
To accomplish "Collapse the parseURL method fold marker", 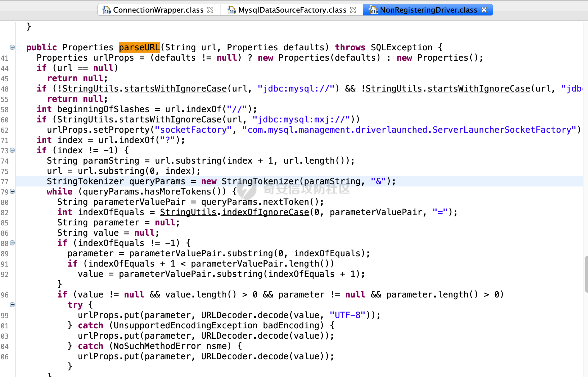I will 12,47.
